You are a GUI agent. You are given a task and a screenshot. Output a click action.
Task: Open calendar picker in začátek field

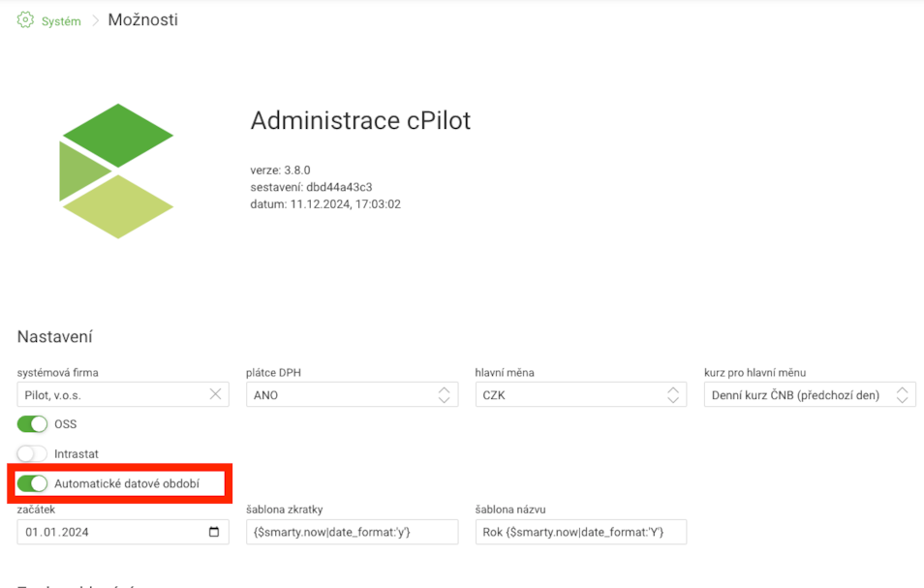click(214, 532)
